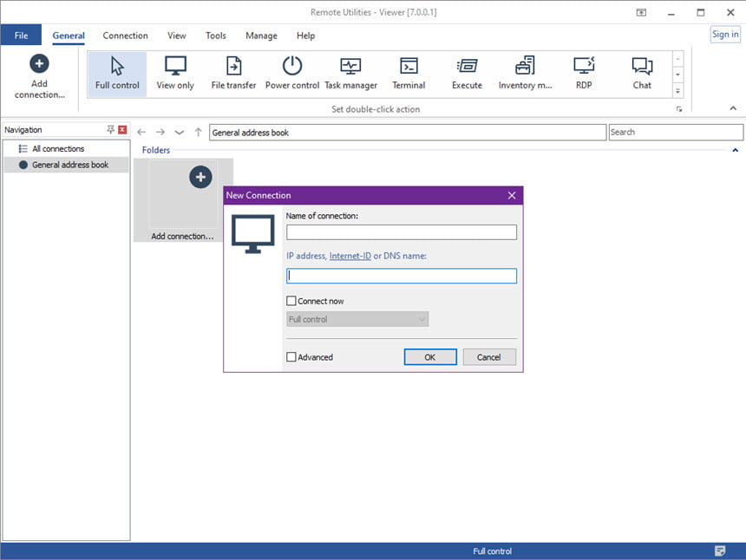
Task: Click the ribbon display options icon in title bar
Action: coord(641,12)
